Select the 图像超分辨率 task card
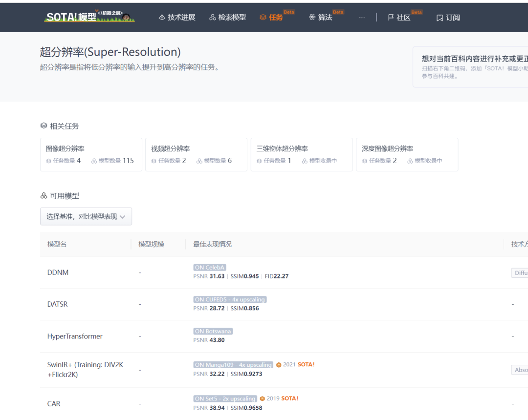This screenshot has width=528, height=420. [91, 154]
